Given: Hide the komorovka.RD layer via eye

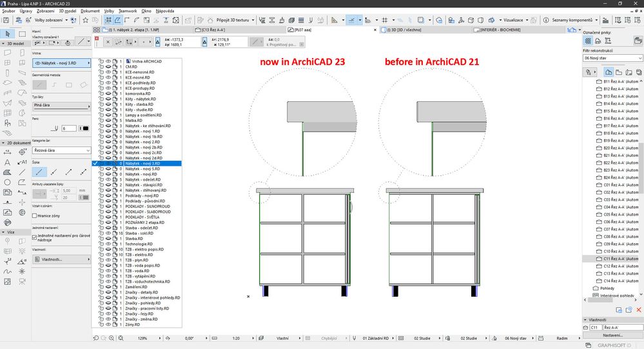Looking at the screenshot, I should click(108, 94).
